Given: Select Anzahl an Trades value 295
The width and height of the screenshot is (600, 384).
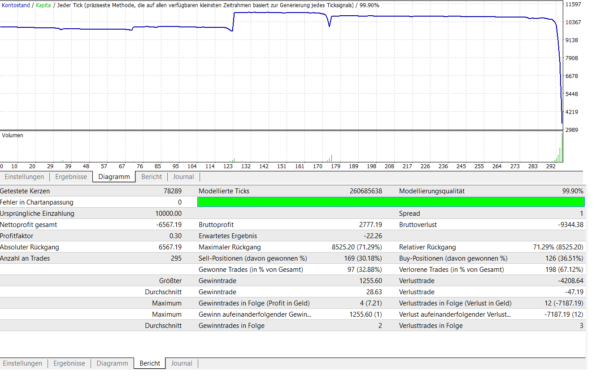Looking at the screenshot, I should pyautogui.click(x=176, y=258).
